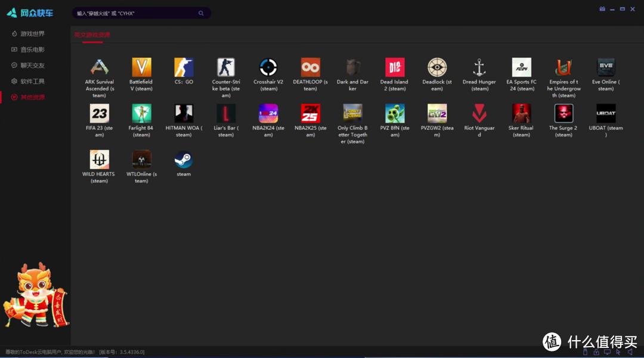
Task: Open Dead Island 2 game icon
Action: tap(395, 67)
